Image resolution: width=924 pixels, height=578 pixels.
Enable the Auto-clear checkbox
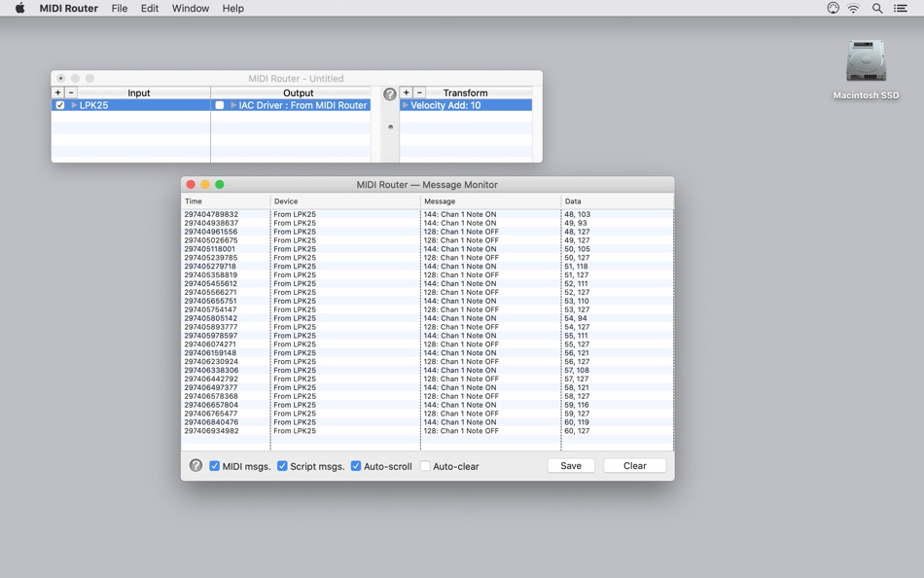pyautogui.click(x=425, y=466)
